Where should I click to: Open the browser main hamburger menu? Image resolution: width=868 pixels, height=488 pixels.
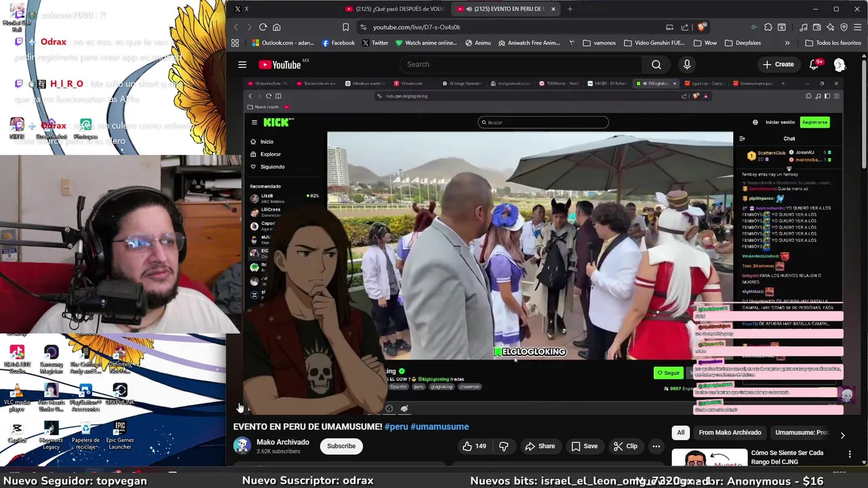(x=858, y=27)
